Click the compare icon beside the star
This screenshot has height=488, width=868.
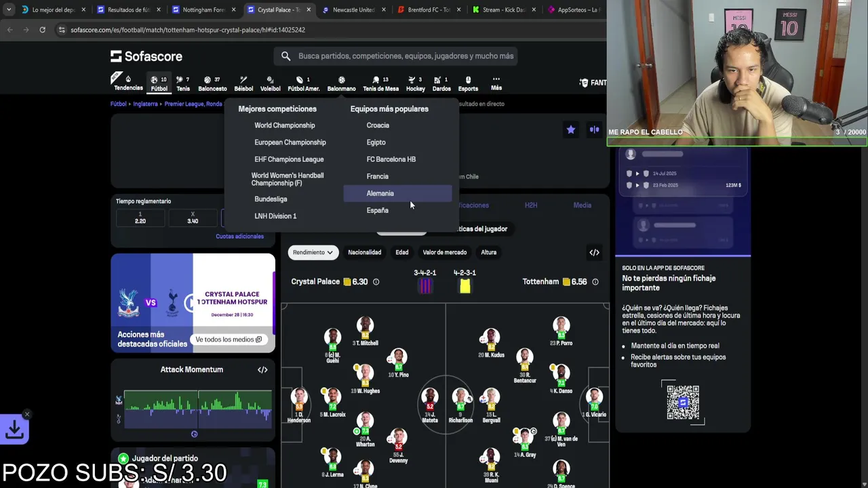pyautogui.click(x=595, y=129)
